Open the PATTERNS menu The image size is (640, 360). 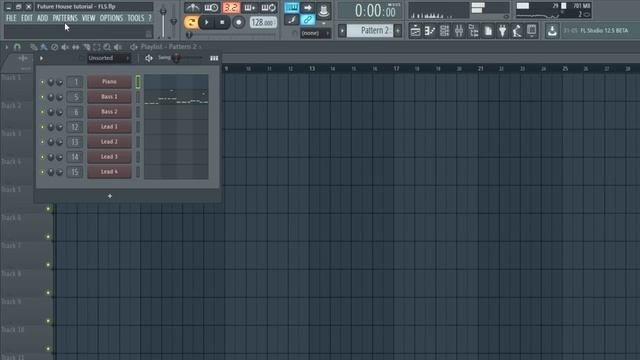tap(65, 18)
